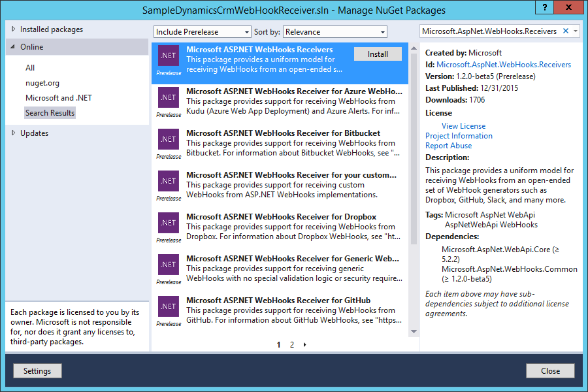Select nuget.org source in Online list
The width and height of the screenshot is (588, 392).
pyautogui.click(x=42, y=83)
